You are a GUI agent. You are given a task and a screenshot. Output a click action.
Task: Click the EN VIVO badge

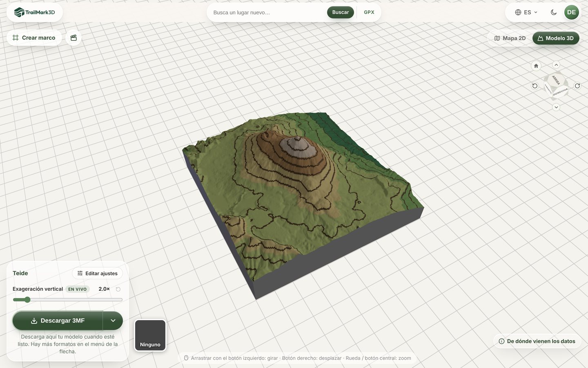tap(78, 289)
